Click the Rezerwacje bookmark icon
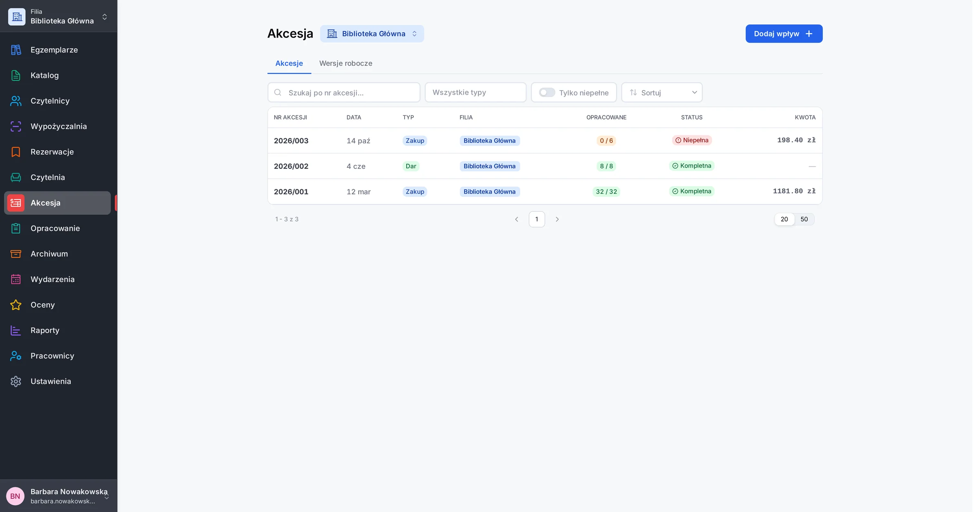The image size is (980, 512). 16,152
